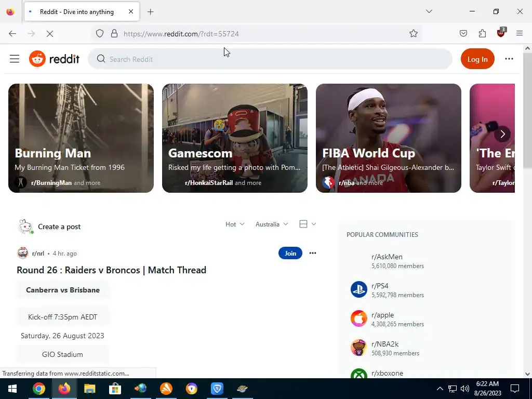Close the Reddit tab
The height and width of the screenshot is (399, 532).
(x=131, y=12)
